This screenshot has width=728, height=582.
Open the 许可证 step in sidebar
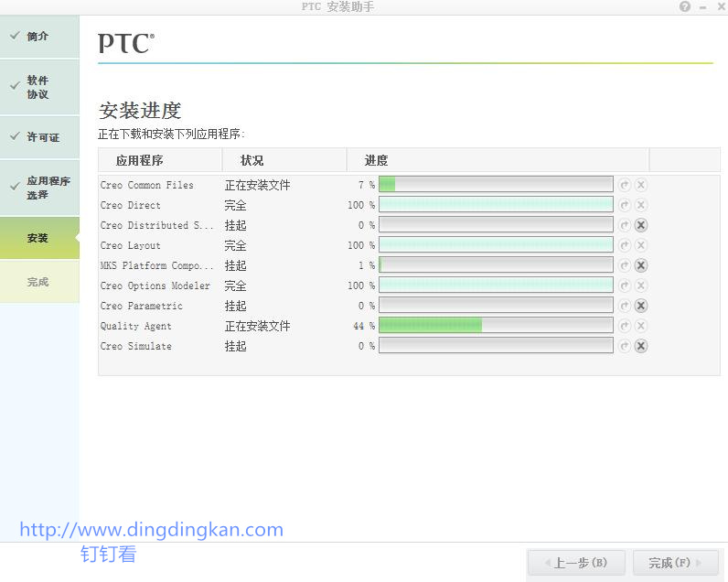coord(39,137)
